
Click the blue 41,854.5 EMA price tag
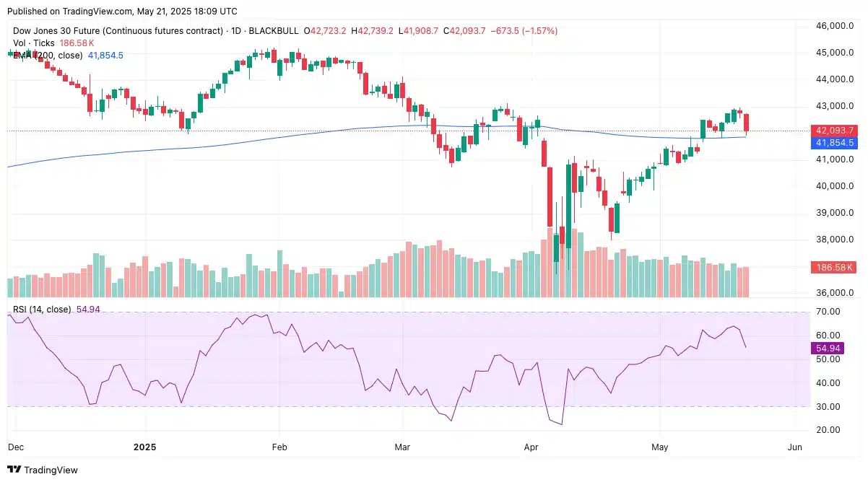(x=835, y=143)
